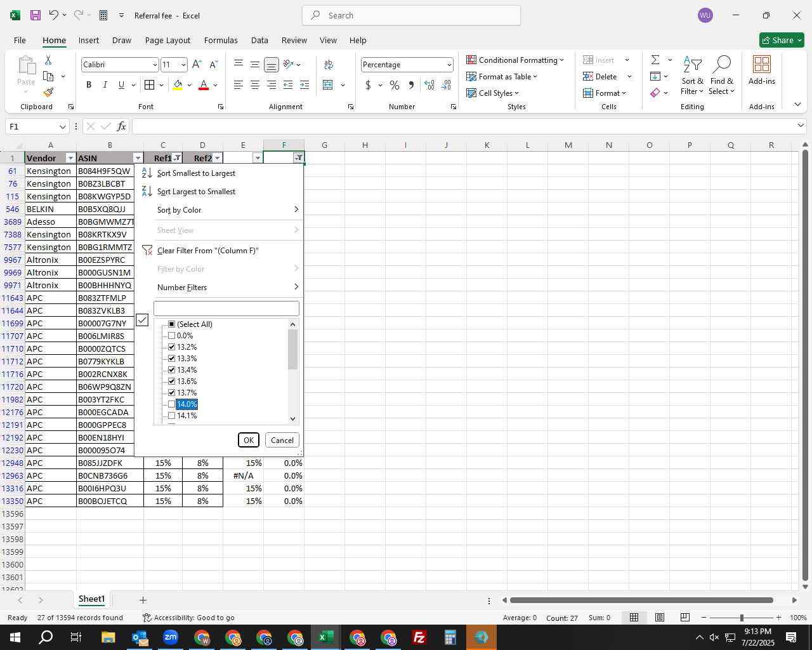Apply Accounting Number Format dollar icon

coord(368,85)
